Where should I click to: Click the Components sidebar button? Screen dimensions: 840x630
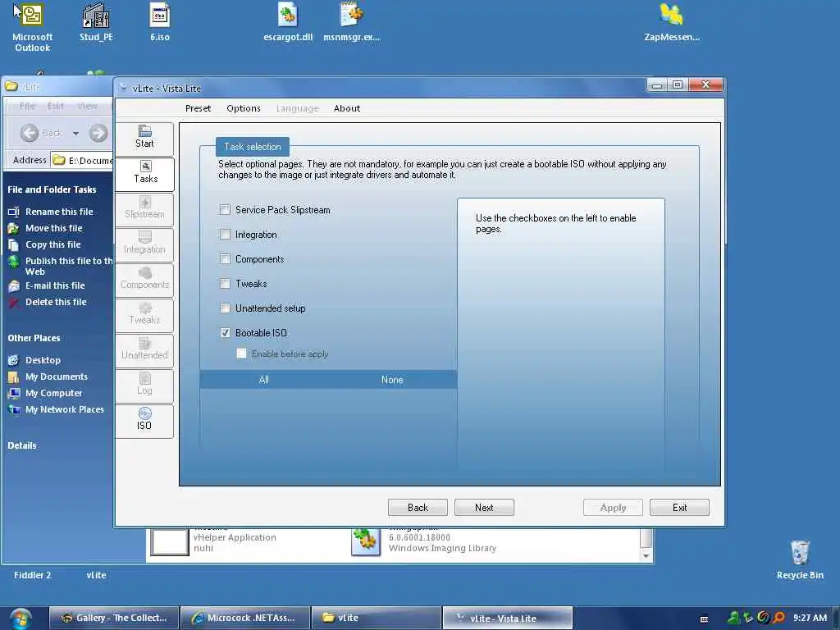coord(144,280)
